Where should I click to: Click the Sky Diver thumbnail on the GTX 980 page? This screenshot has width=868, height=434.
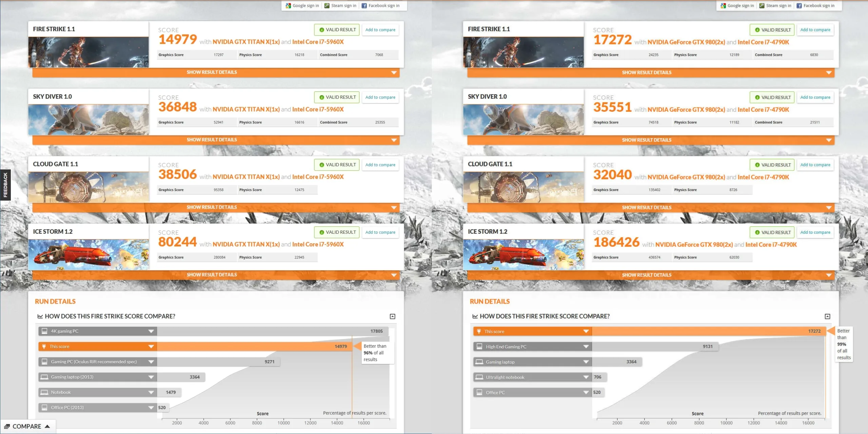(x=524, y=120)
